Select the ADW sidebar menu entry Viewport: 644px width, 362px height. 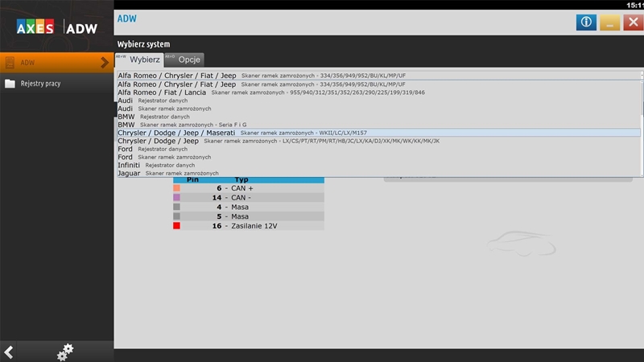(56, 63)
